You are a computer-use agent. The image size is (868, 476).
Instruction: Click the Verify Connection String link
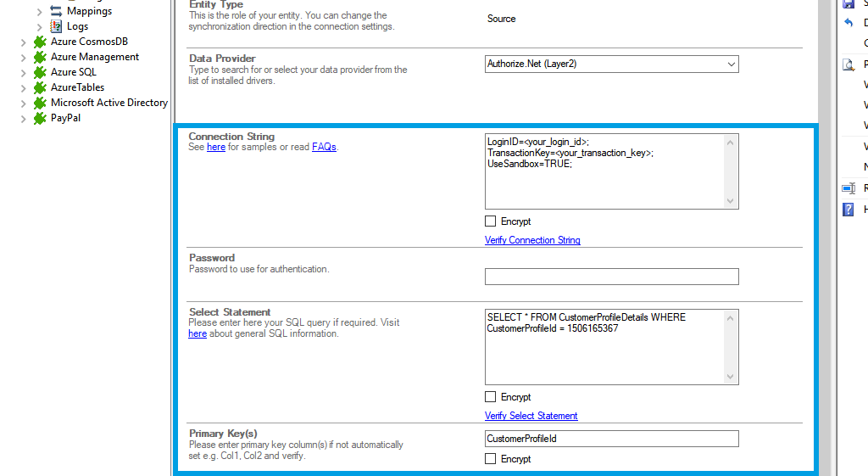532,240
